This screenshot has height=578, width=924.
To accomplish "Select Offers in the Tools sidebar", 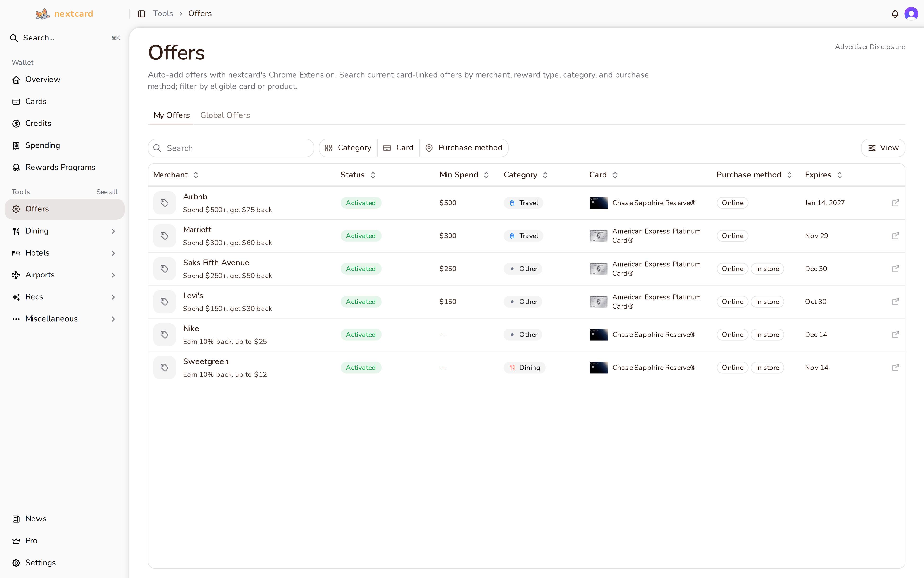I will point(64,209).
